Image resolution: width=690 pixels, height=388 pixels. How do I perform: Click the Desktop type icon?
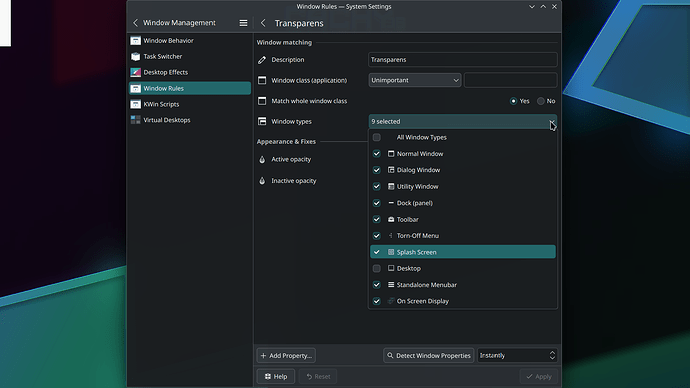click(x=391, y=268)
